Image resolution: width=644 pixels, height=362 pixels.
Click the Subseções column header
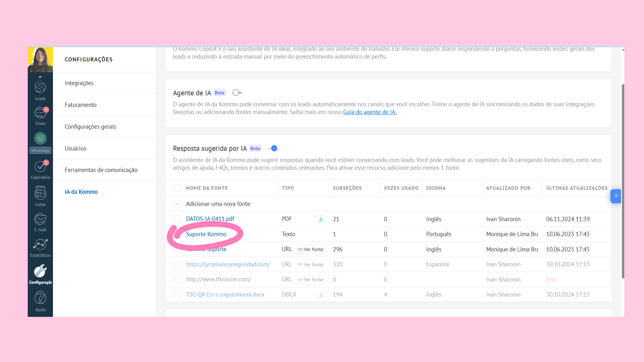point(347,188)
